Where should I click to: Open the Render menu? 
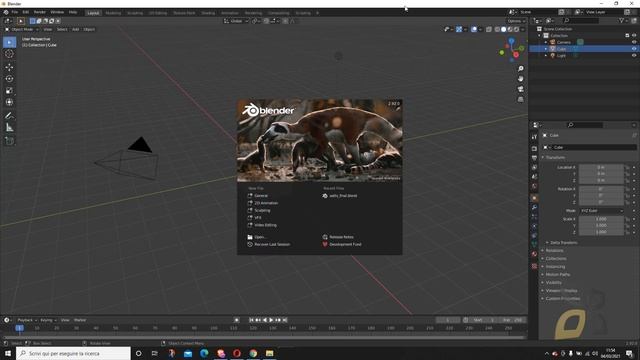coord(40,12)
